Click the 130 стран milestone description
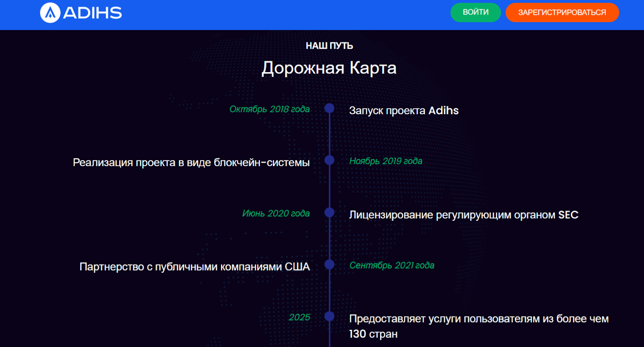Screen dimensions: 644x347 coord(478,326)
